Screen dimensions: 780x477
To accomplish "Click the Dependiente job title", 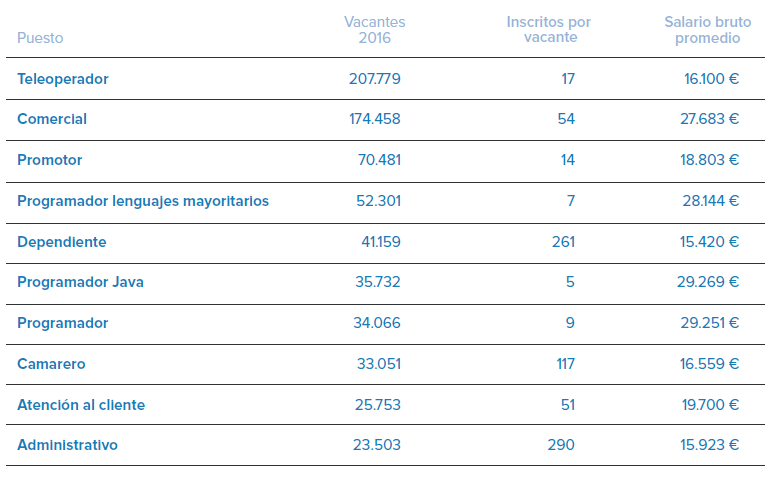I will tap(62, 242).
